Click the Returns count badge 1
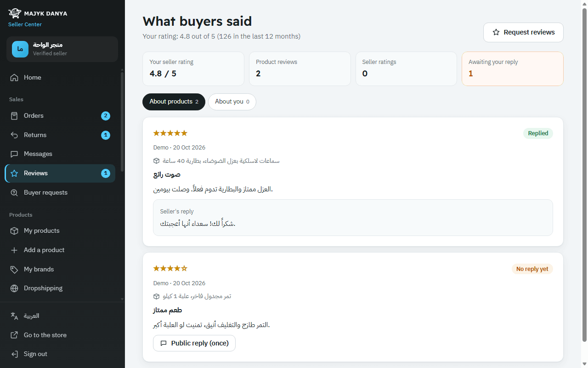Screen dimensions: 588x368 [106, 135]
